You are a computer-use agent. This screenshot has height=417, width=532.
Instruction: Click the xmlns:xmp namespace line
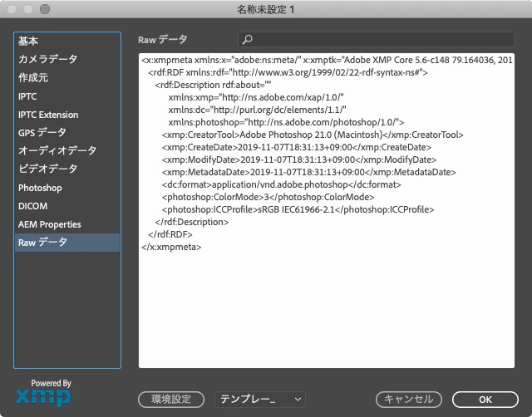(256, 98)
